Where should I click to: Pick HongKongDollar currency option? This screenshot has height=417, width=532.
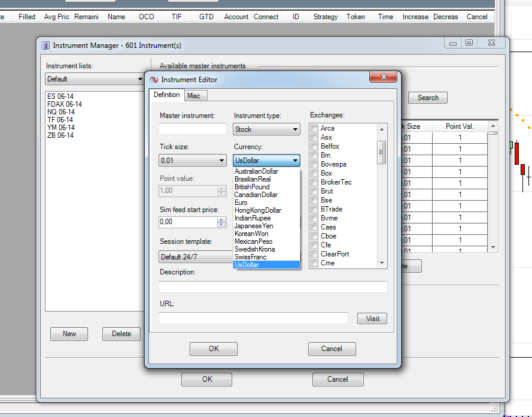click(267, 210)
